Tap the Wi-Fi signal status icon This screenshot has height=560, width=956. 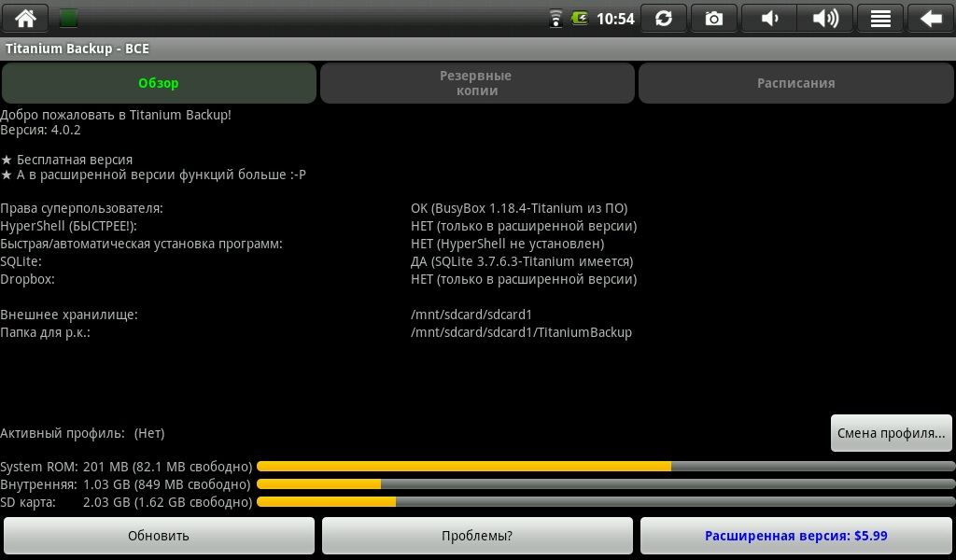click(555, 19)
